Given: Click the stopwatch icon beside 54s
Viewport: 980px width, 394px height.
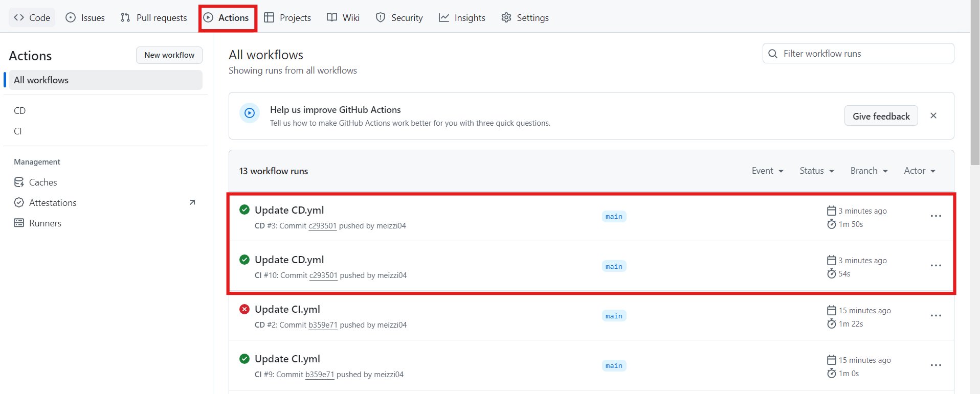Looking at the screenshot, I should pyautogui.click(x=832, y=273).
